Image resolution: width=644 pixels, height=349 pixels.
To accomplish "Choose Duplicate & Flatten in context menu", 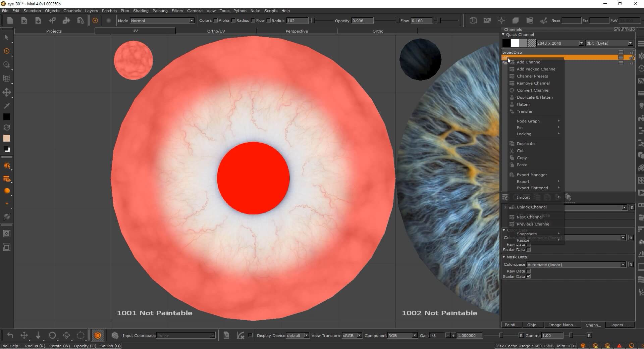I will tap(535, 97).
